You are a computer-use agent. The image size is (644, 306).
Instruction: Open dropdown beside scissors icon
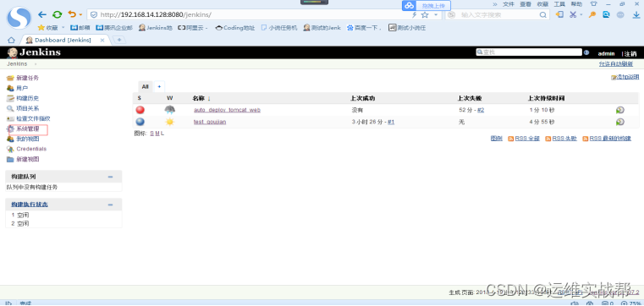point(581,14)
